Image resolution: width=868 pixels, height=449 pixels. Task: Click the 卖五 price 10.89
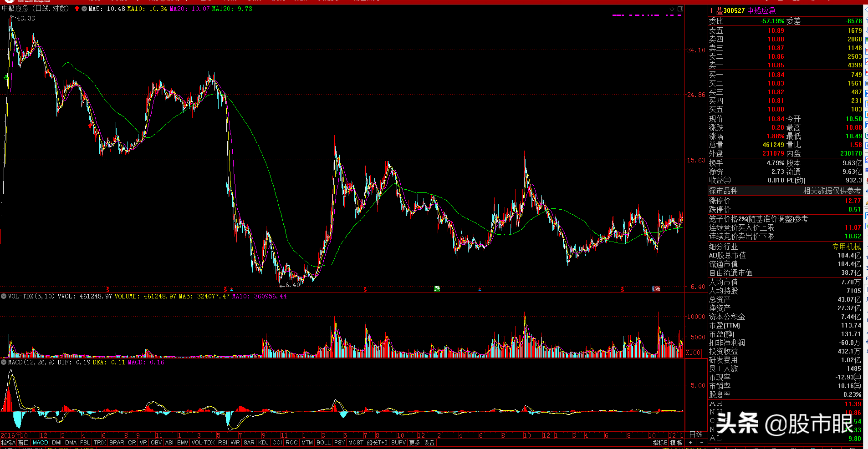776,30
